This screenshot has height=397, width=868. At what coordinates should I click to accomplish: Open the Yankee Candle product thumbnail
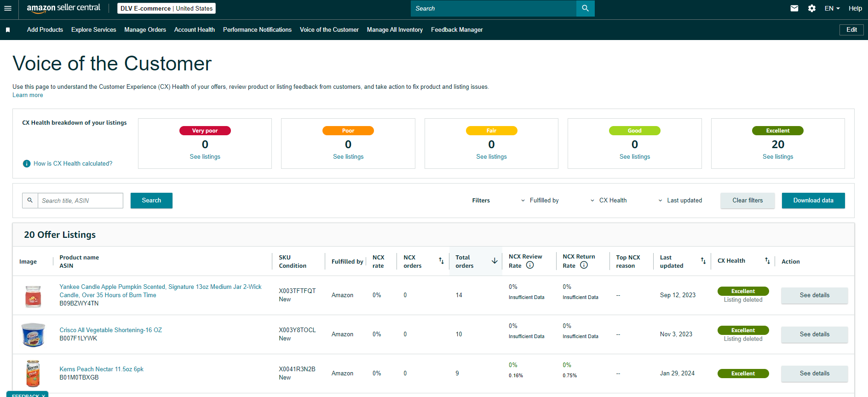point(33,296)
